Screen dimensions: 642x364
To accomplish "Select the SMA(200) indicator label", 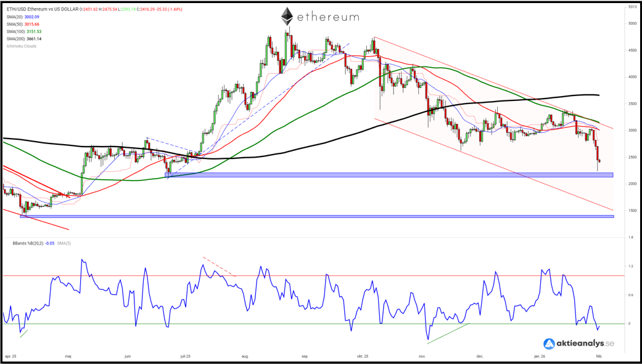I will point(15,39).
